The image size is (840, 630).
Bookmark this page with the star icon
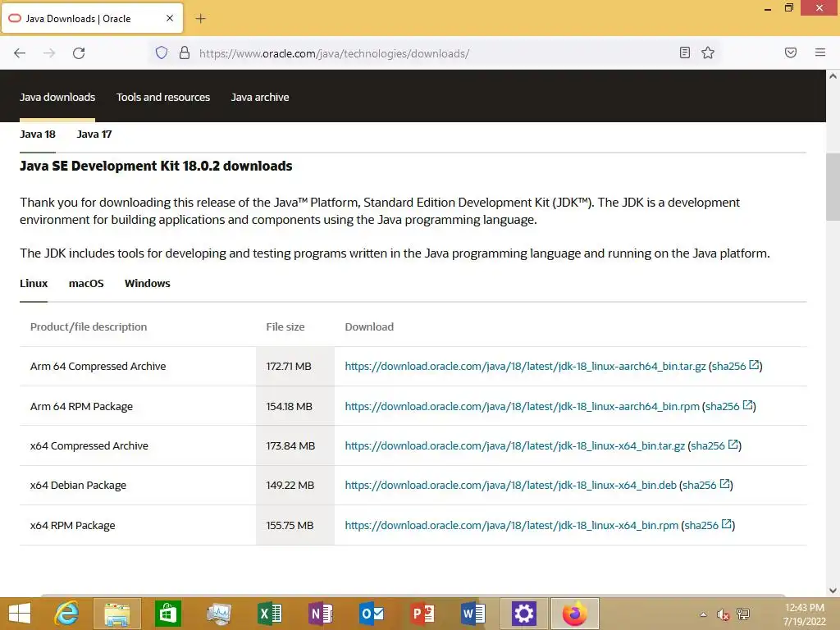pyautogui.click(x=708, y=52)
